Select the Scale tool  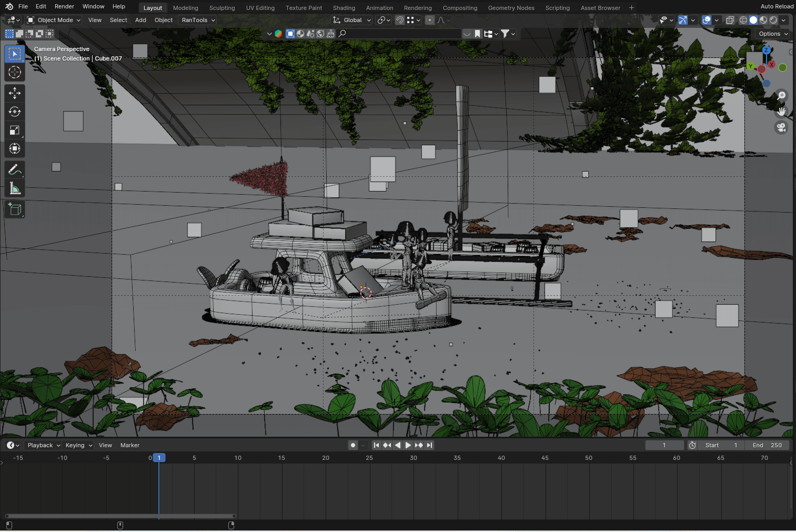(15, 130)
